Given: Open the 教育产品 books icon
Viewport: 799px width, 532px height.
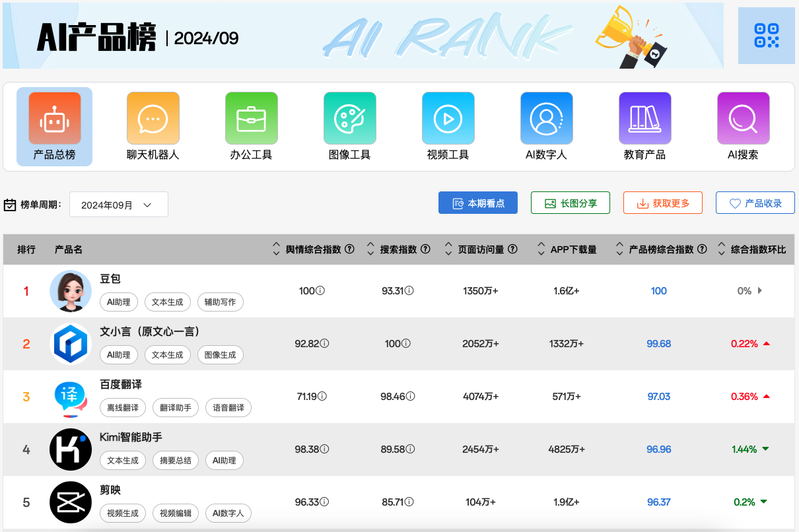Looking at the screenshot, I should click(x=644, y=118).
